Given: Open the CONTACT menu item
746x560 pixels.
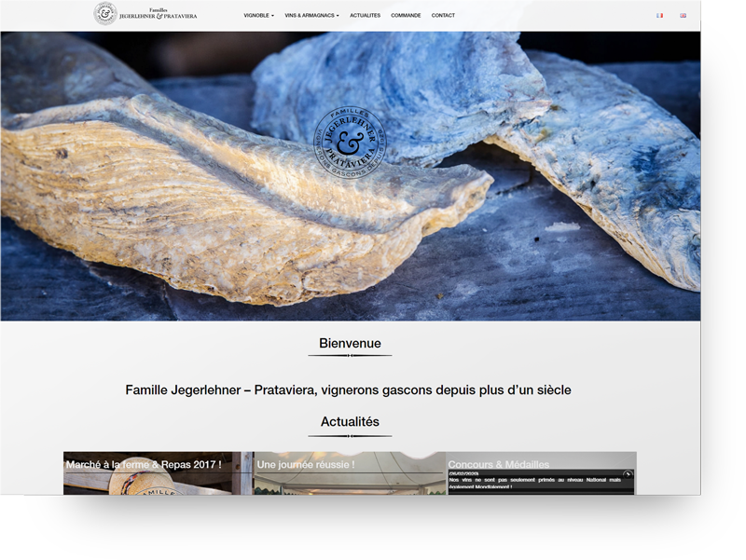Looking at the screenshot, I should pos(443,15).
